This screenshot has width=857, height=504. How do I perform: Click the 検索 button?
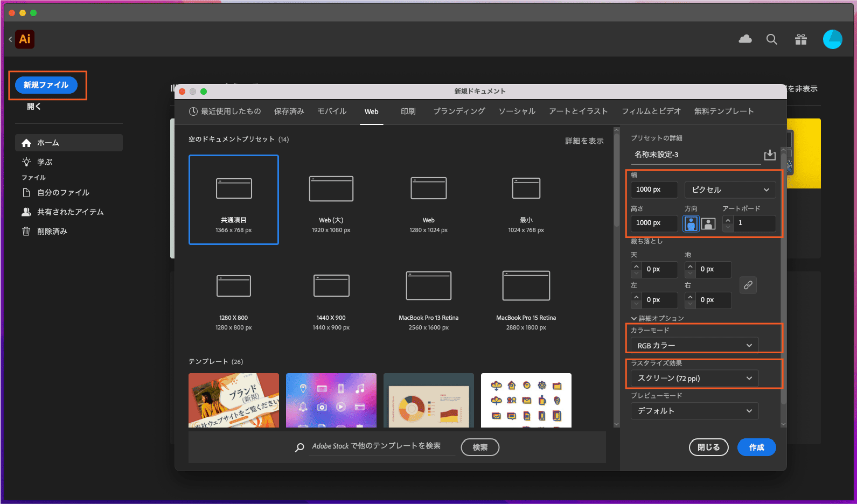pos(480,447)
